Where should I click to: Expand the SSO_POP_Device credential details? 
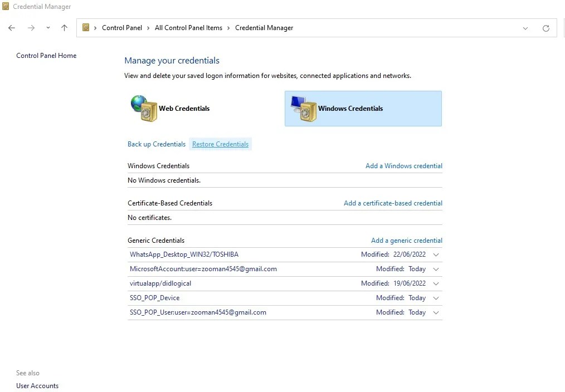pos(436,298)
